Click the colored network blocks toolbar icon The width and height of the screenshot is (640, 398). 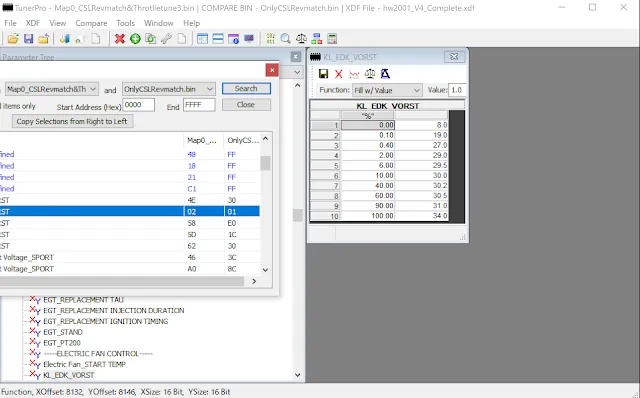click(x=317, y=39)
